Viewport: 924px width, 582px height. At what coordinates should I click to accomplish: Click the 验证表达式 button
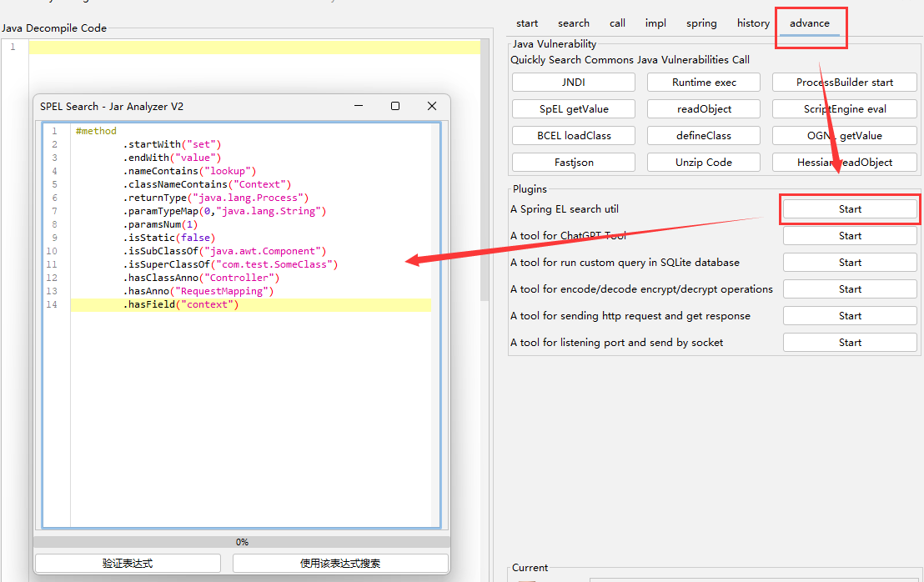point(128,564)
